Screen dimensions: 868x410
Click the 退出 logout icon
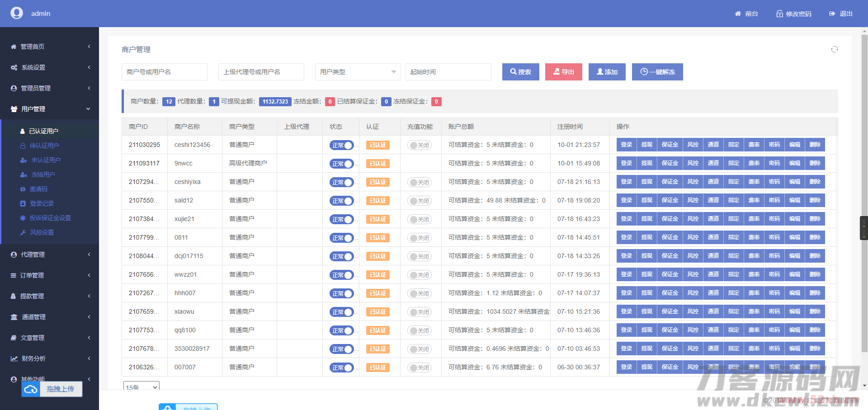[x=832, y=14]
